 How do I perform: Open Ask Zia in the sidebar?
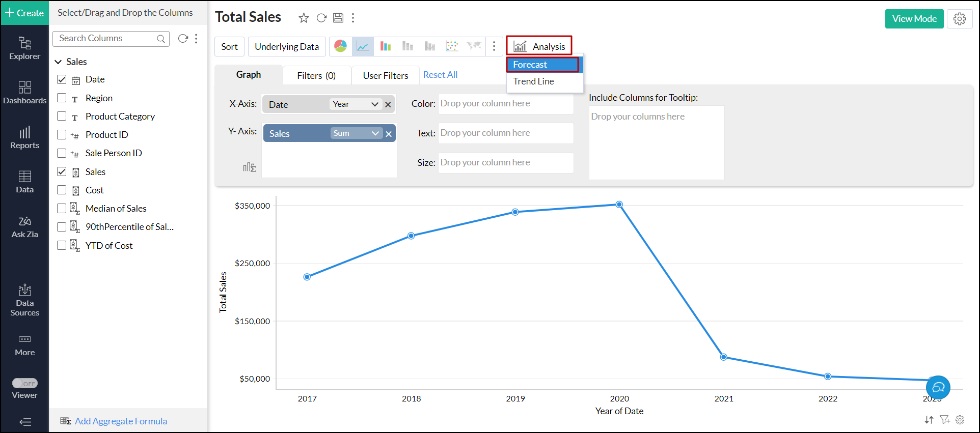point(24,227)
